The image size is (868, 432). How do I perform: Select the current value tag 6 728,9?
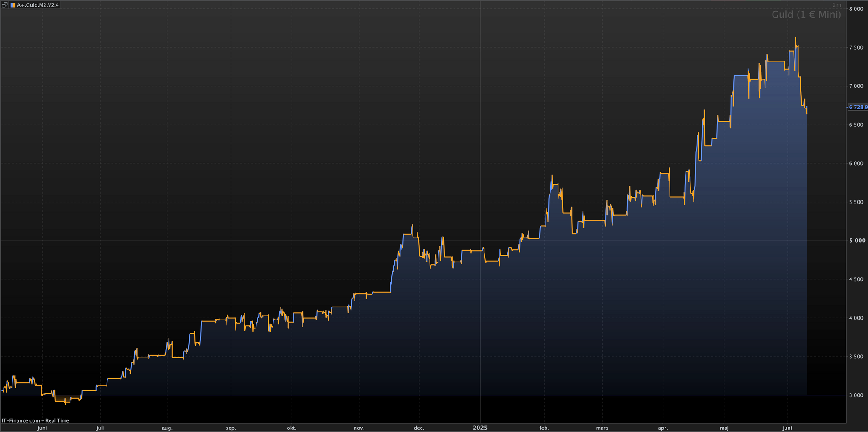(x=858, y=107)
